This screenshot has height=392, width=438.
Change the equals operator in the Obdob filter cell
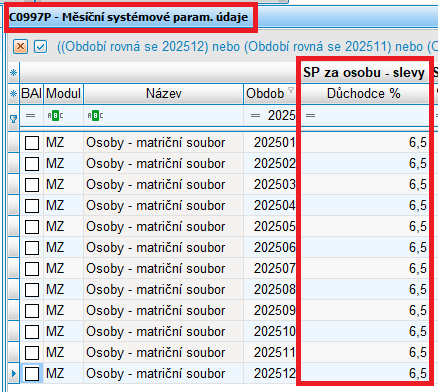pyautogui.click(x=255, y=116)
